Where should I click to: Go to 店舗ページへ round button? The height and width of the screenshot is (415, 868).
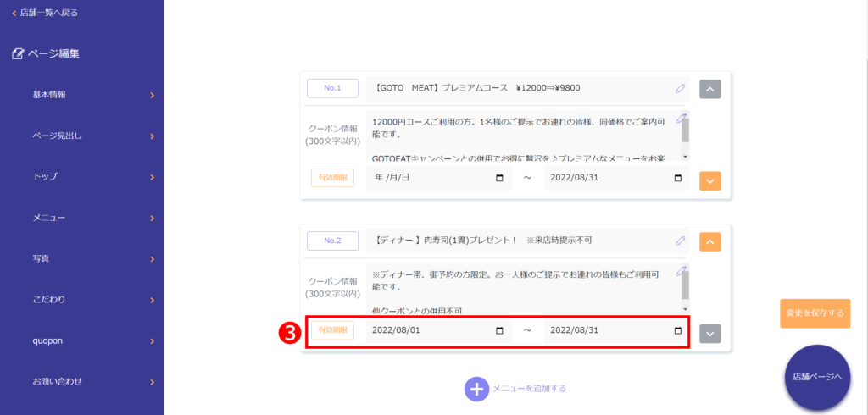pyautogui.click(x=817, y=377)
